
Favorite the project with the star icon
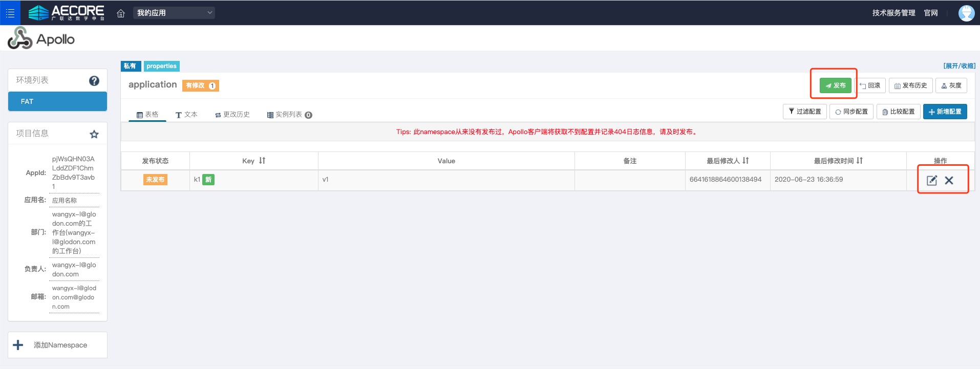tap(94, 134)
